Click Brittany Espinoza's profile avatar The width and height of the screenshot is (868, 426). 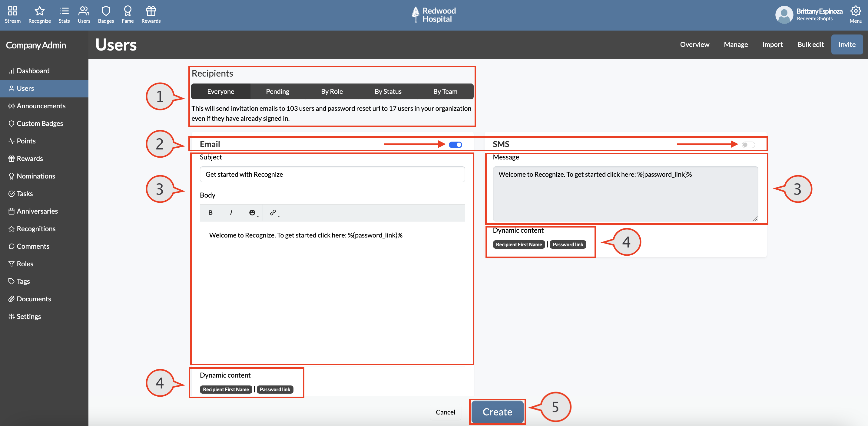784,15
